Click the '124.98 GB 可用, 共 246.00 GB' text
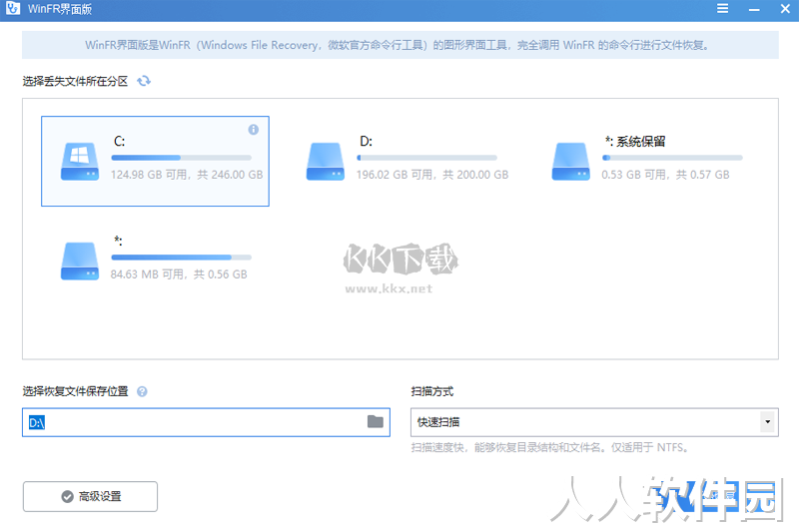Image resolution: width=799 pixels, height=532 pixels. pyautogui.click(x=187, y=175)
